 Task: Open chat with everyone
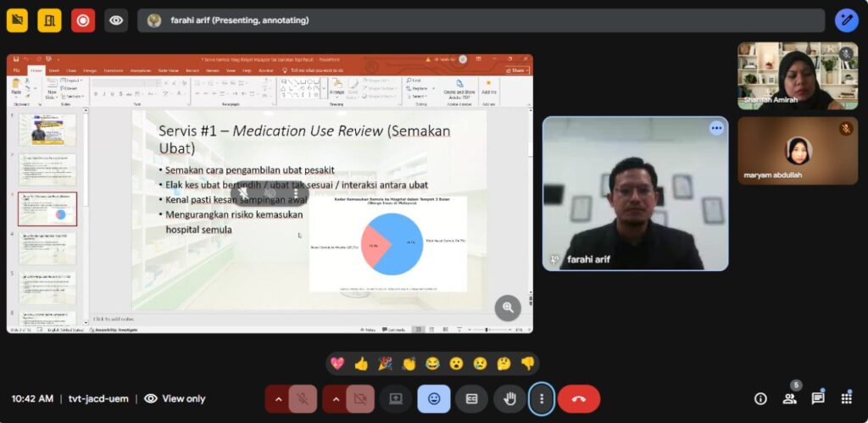click(818, 398)
